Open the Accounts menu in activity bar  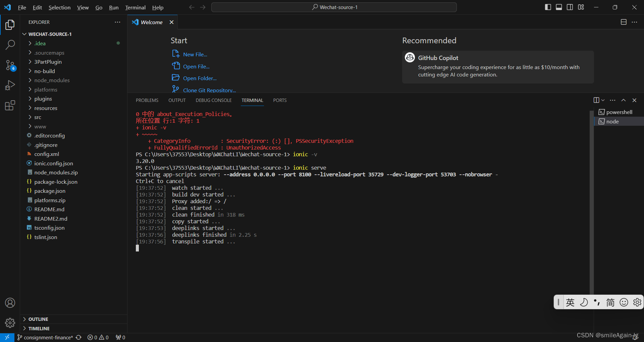pyautogui.click(x=10, y=303)
